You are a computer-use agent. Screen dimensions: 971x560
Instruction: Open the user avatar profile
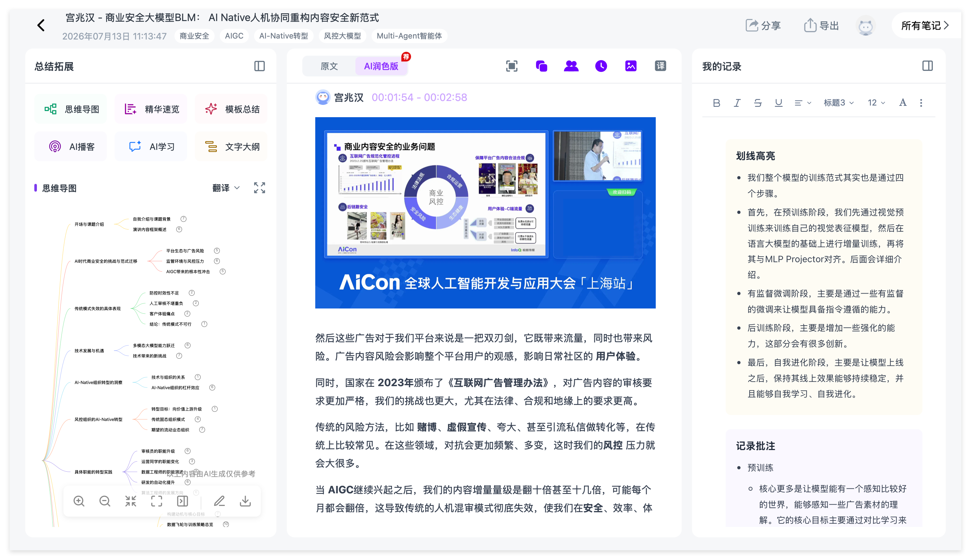tap(865, 26)
